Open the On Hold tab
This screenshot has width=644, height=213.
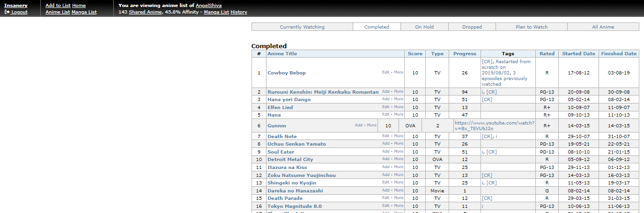pyautogui.click(x=424, y=27)
